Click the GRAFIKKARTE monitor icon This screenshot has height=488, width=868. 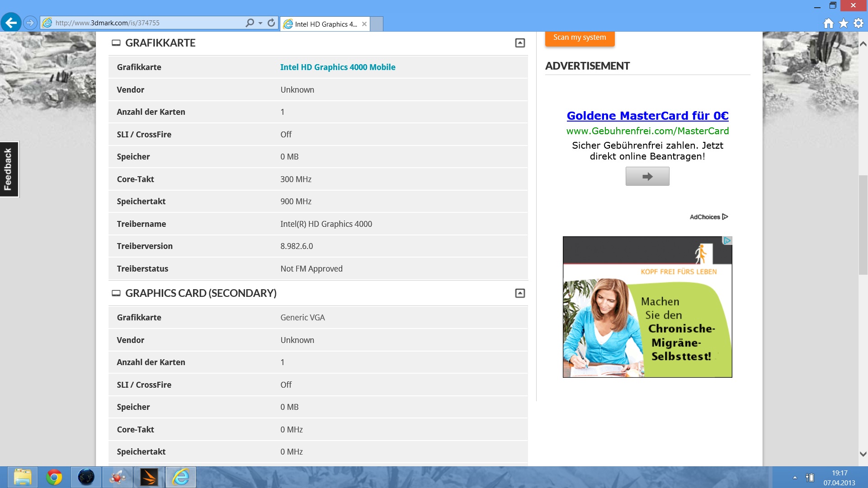116,43
